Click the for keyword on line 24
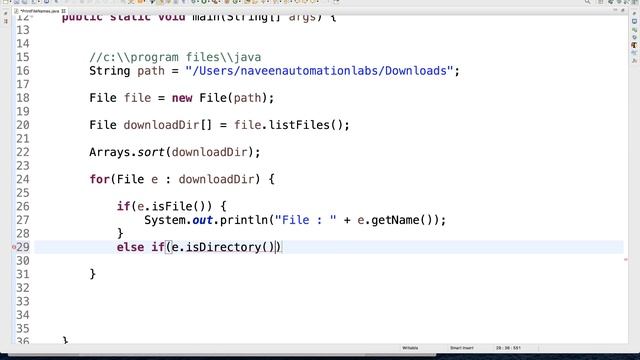This screenshot has width=640, height=360. pyautogui.click(x=100, y=179)
